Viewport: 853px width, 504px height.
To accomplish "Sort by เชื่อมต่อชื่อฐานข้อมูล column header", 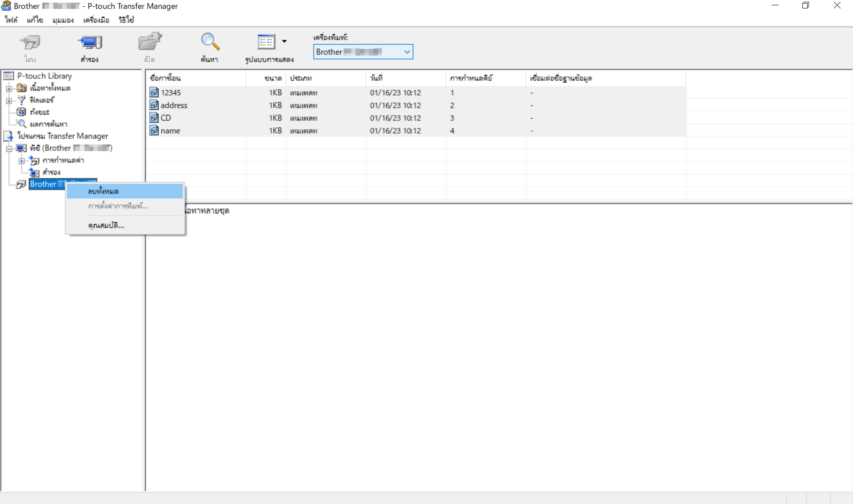I will click(x=606, y=78).
